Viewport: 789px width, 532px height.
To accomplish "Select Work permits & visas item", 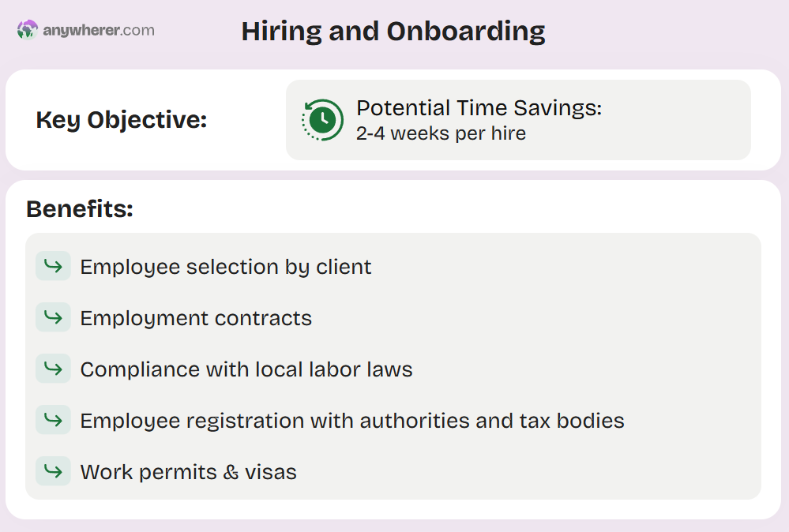I will (x=188, y=472).
